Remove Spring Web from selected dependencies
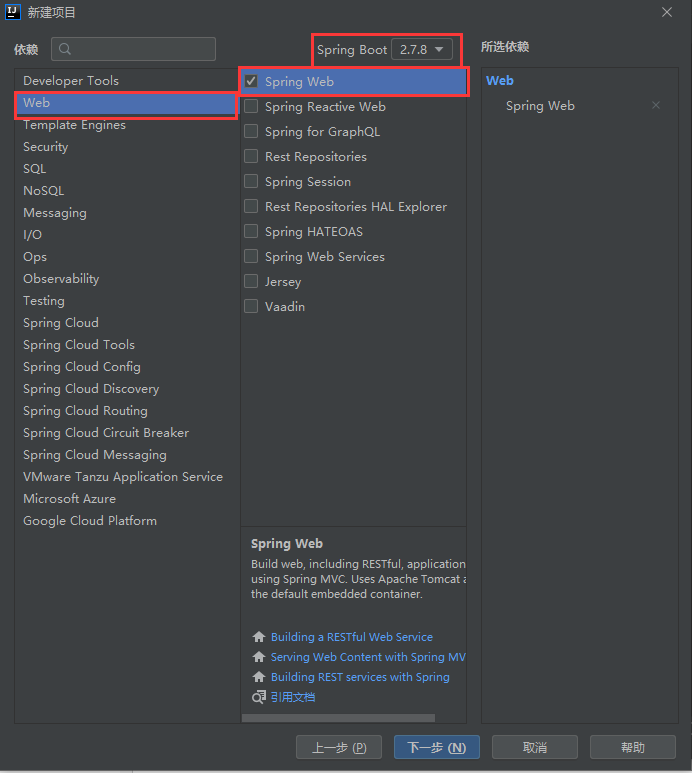Viewport: 692px width, 773px height. (x=656, y=105)
